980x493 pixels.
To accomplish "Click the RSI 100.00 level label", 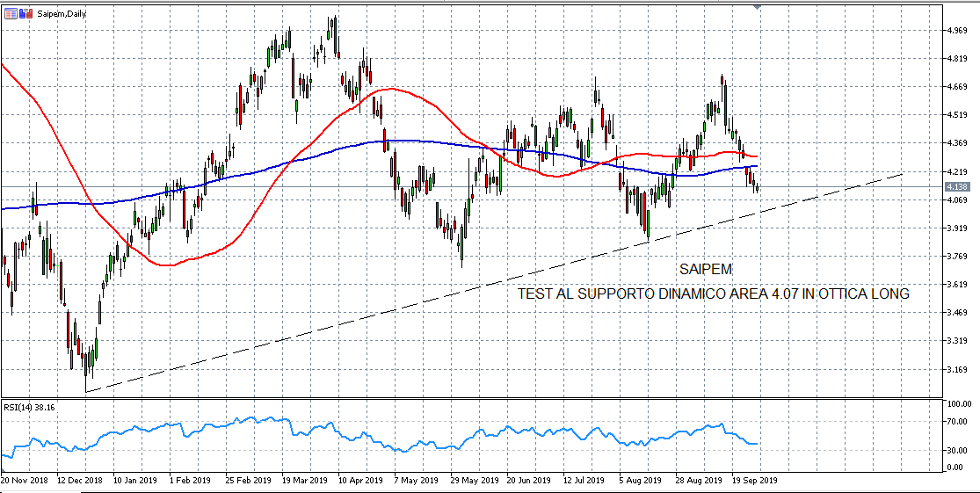I will pos(960,404).
